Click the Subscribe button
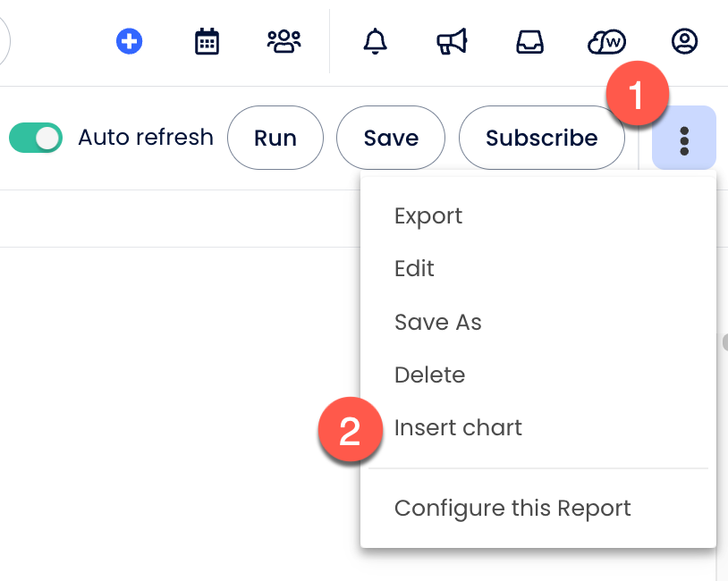728x581 pixels. [541, 138]
